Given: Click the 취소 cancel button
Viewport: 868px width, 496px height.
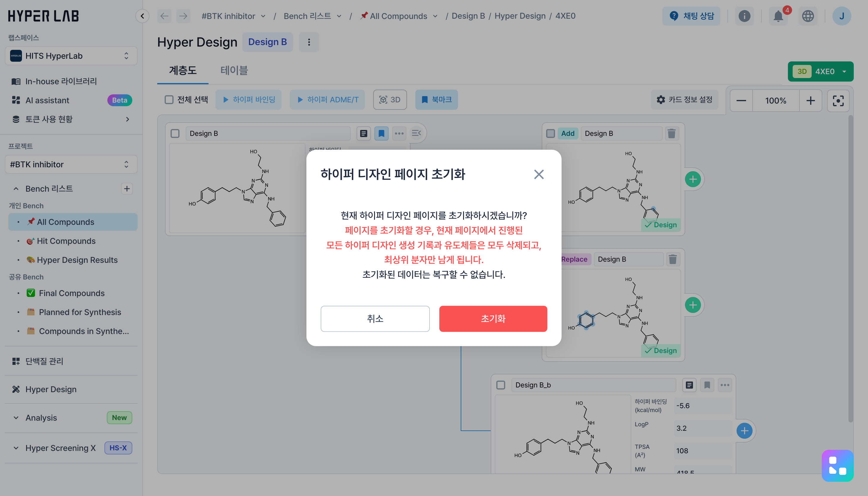Looking at the screenshot, I should pyautogui.click(x=375, y=319).
